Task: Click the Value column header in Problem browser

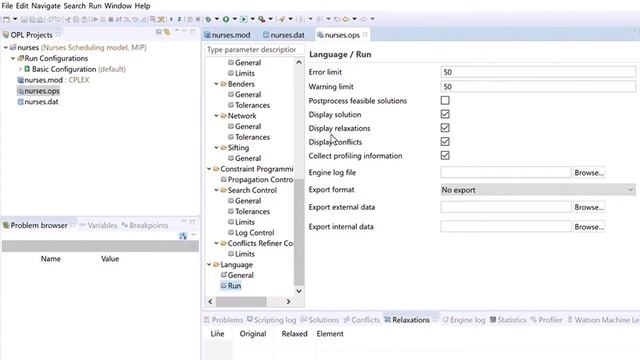Action: click(110, 259)
